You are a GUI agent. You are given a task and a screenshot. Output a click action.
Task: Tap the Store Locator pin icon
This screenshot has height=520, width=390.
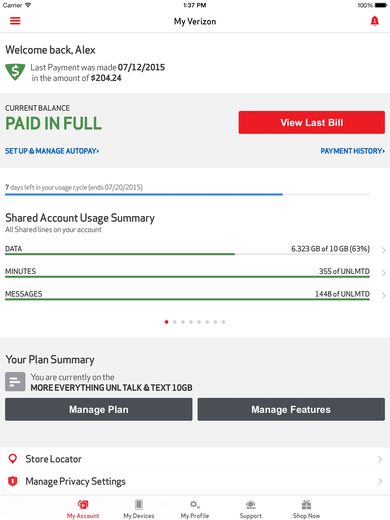pyautogui.click(x=13, y=459)
